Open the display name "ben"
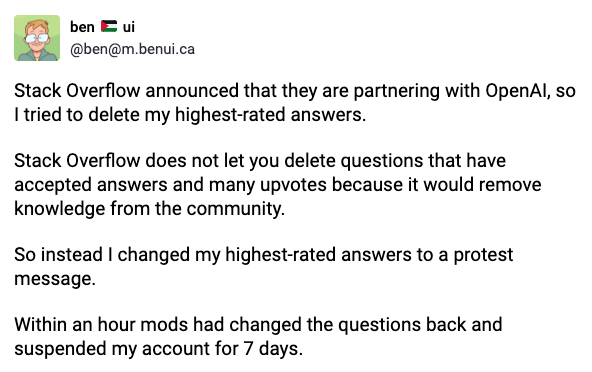 pos(82,27)
